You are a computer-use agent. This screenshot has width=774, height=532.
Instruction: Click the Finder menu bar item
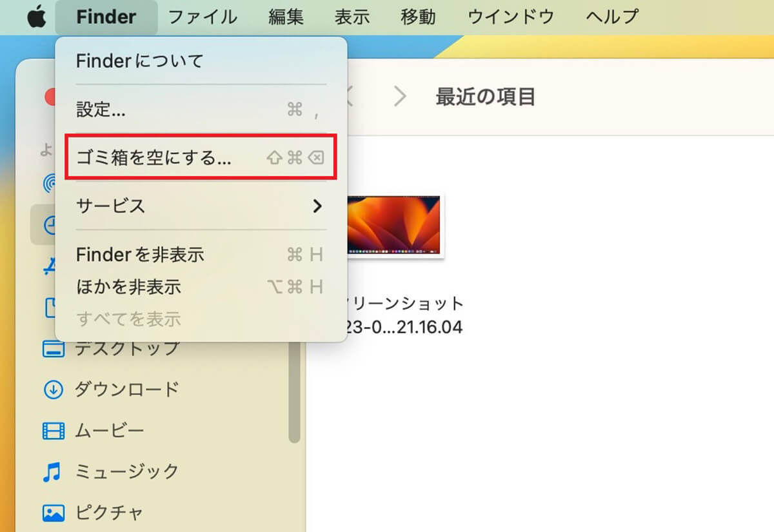[106, 17]
